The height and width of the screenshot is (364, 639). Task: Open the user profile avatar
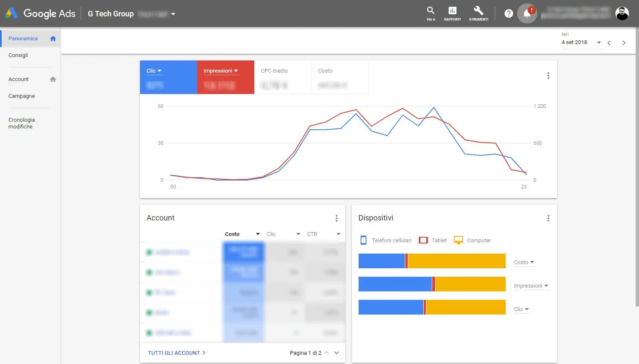coord(622,13)
